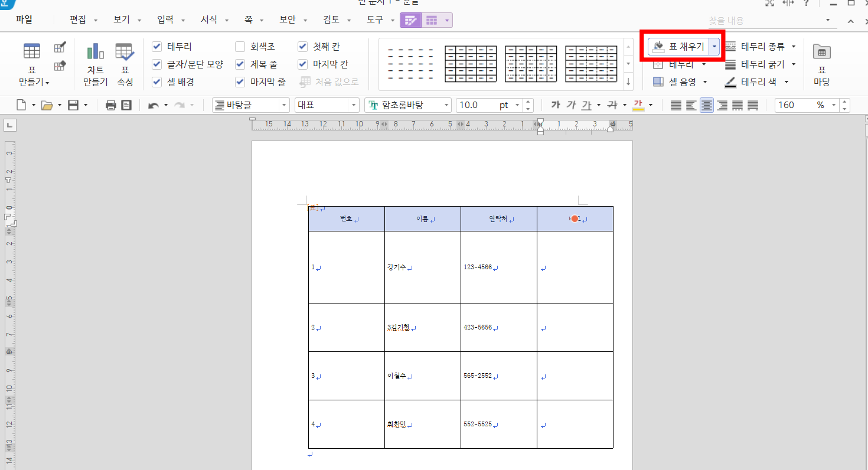Click the print icon
The image size is (868, 470).
(110, 105)
